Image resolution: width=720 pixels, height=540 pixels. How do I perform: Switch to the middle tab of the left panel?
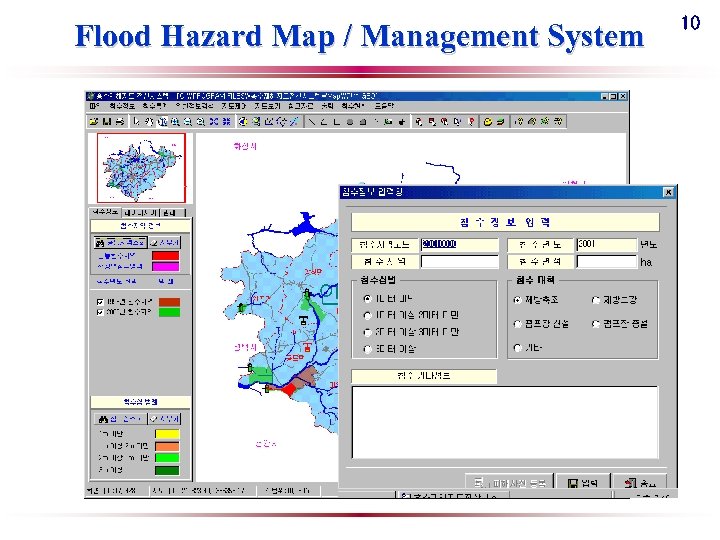pyautogui.click(x=141, y=213)
